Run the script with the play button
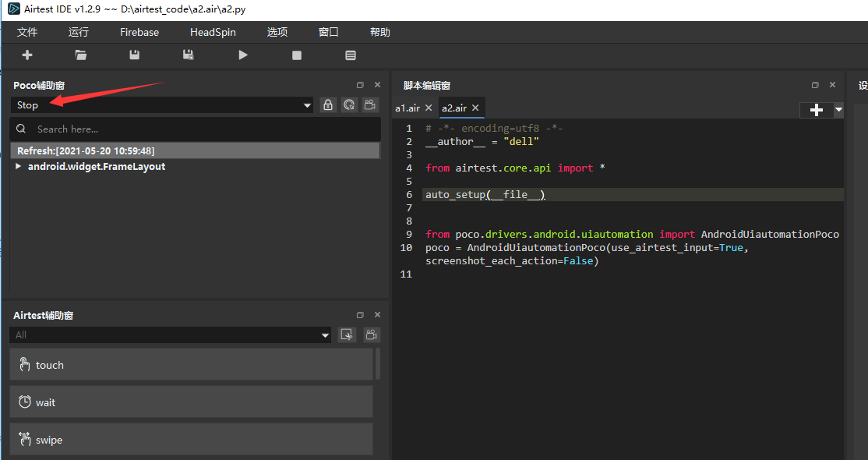Image resolution: width=868 pixels, height=460 pixels. pos(243,55)
